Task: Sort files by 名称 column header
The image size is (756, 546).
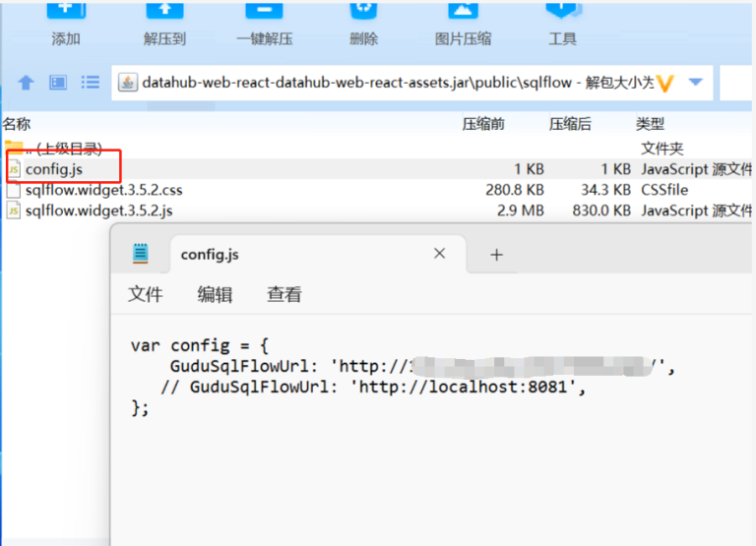Action: [17, 124]
